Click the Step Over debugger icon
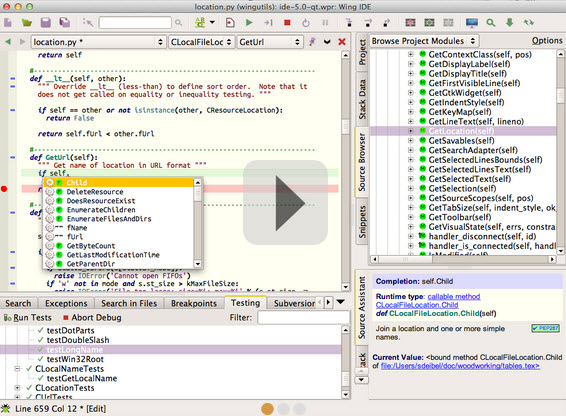This screenshot has width=566, height=416. [368, 22]
